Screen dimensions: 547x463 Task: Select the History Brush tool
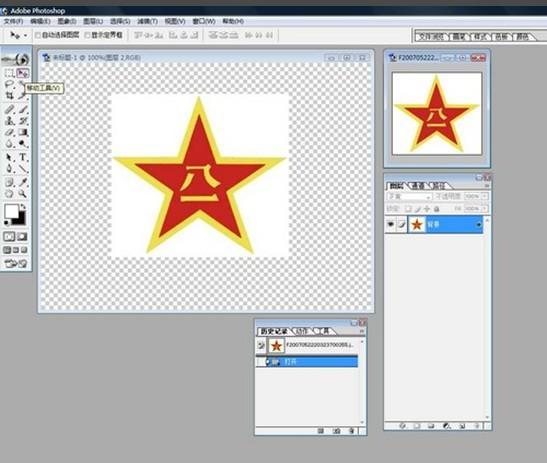[23, 121]
